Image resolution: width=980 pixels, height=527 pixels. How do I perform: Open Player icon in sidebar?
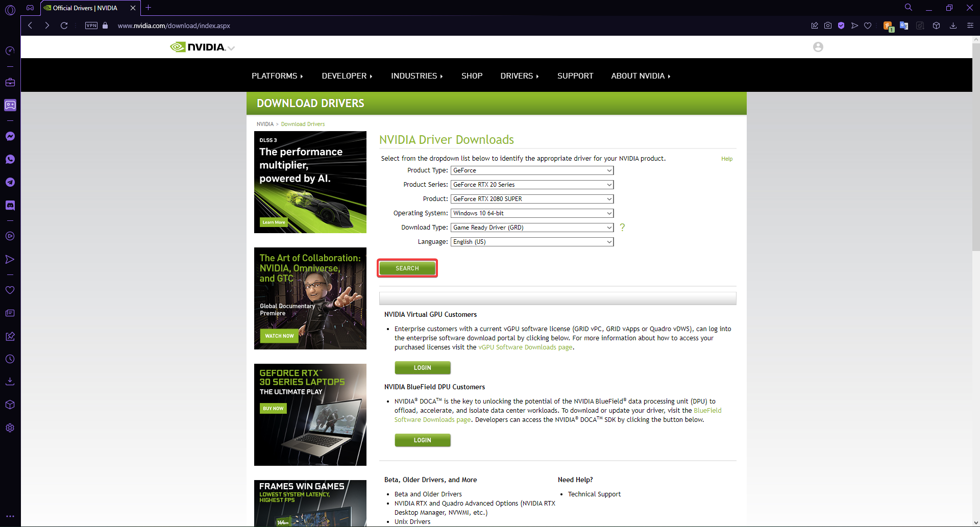click(x=10, y=236)
